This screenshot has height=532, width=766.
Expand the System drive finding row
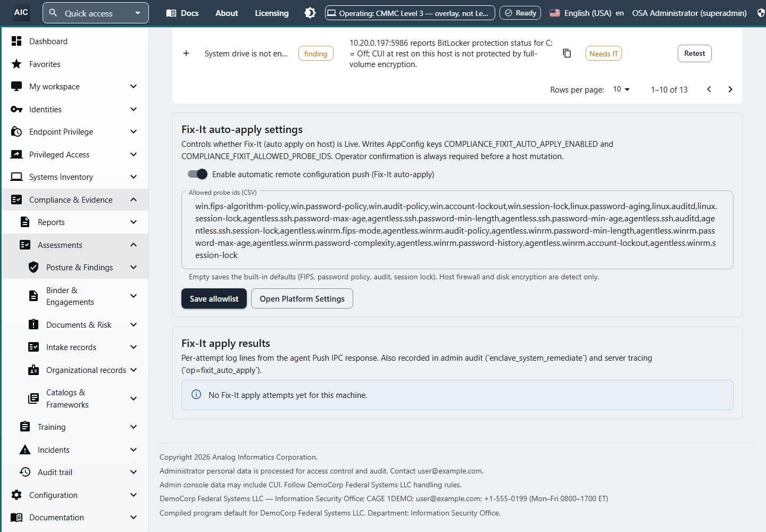[x=186, y=53]
